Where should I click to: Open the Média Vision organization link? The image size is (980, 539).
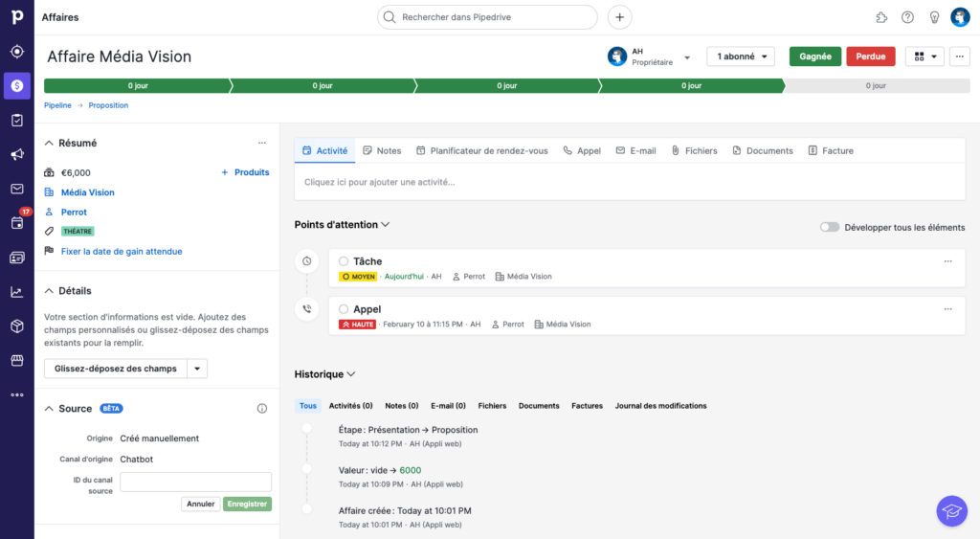point(87,192)
